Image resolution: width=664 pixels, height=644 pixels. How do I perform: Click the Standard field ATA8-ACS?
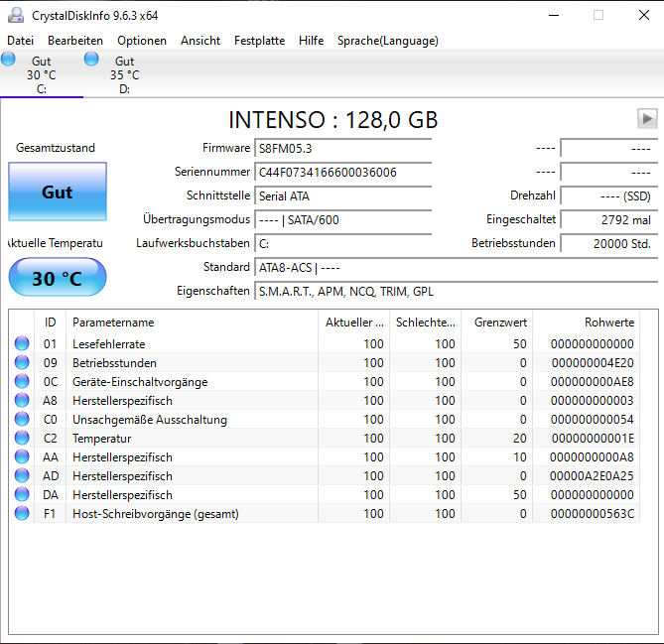click(457, 268)
